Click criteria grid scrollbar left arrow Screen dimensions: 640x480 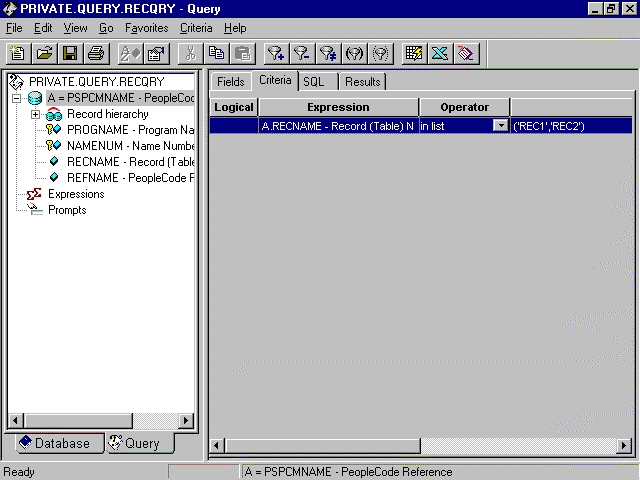tap(216, 445)
